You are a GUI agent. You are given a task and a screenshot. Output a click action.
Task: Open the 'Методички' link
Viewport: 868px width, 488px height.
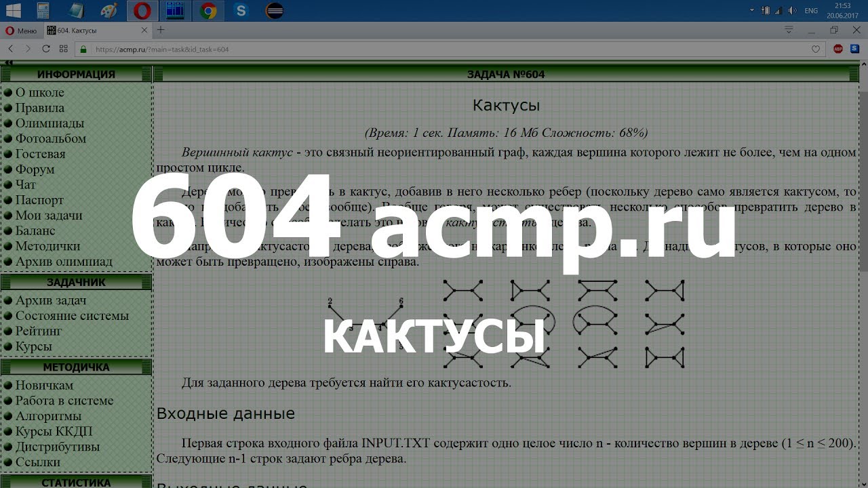click(x=48, y=246)
